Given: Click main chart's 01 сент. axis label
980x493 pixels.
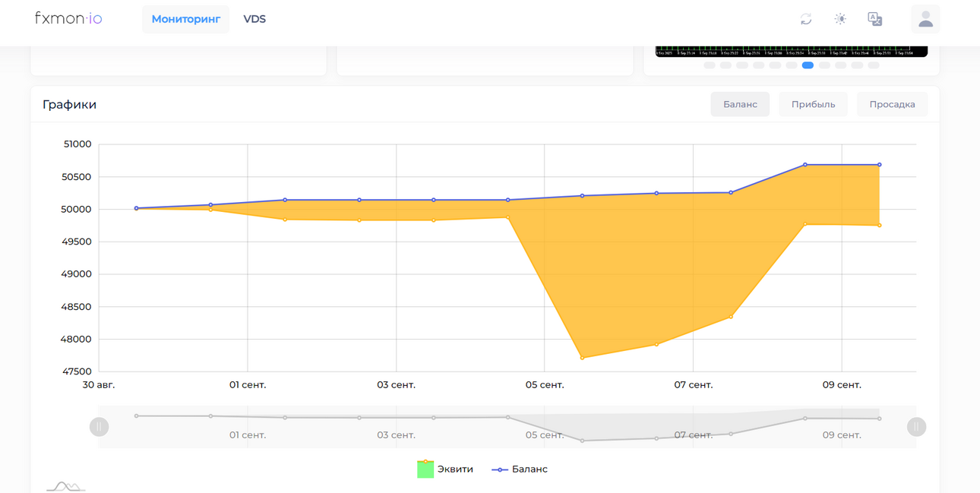Looking at the screenshot, I should (248, 385).
